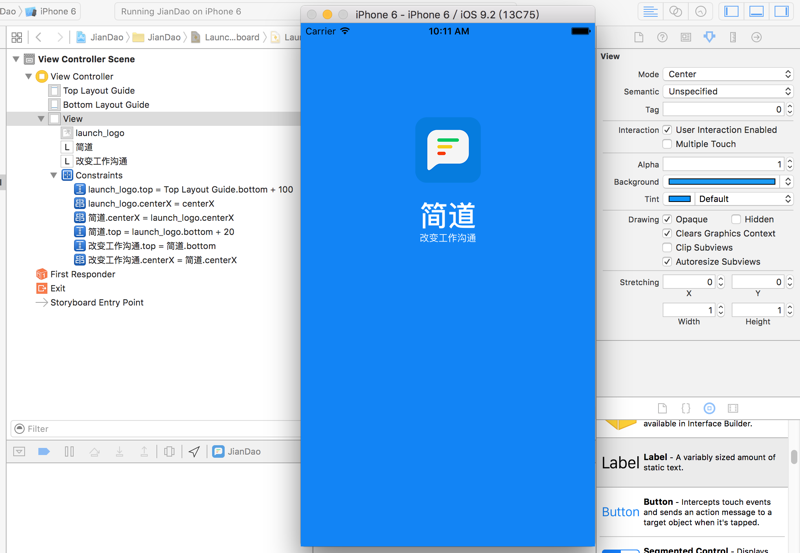Step over in debugger
This screenshot has width=800, height=553.
(94, 451)
